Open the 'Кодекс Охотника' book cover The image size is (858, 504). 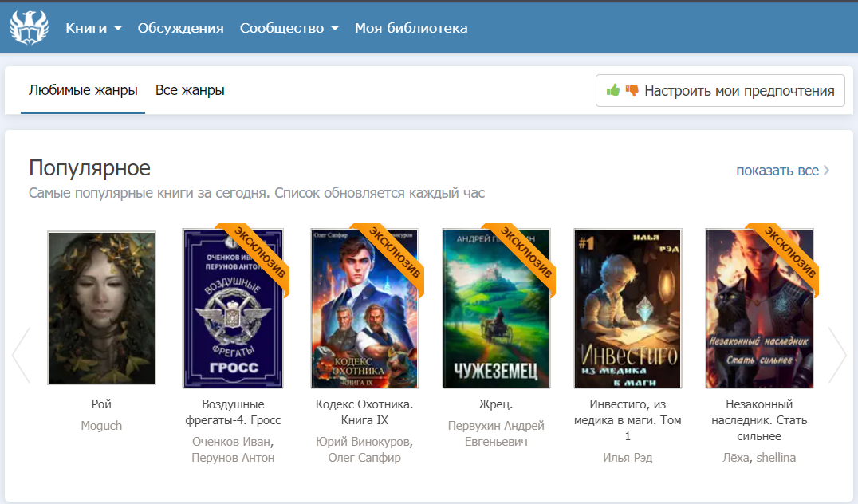(x=364, y=308)
